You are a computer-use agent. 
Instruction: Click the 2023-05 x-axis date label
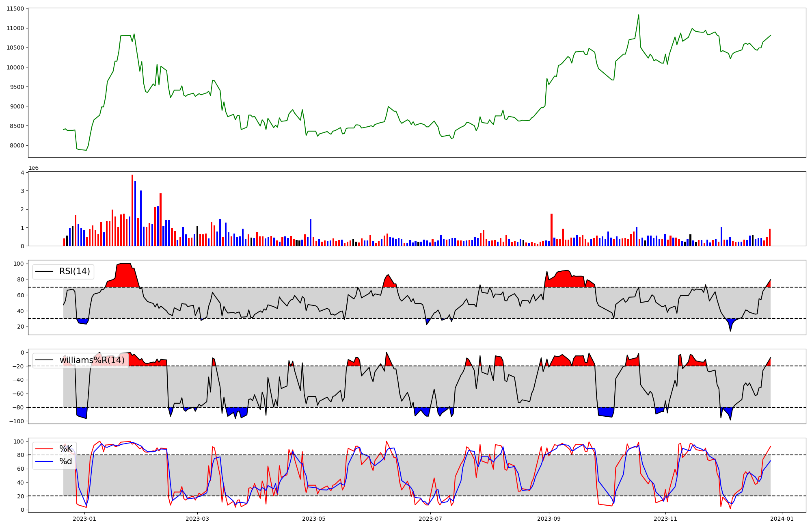coord(314,519)
